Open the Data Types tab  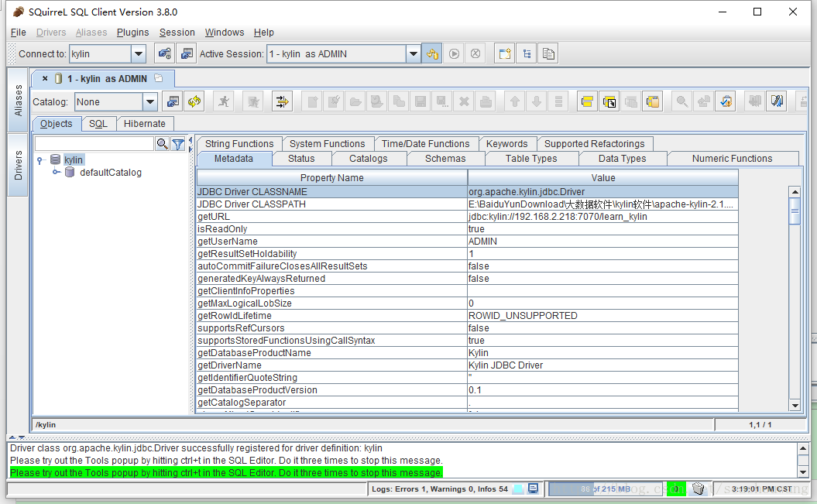(622, 158)
